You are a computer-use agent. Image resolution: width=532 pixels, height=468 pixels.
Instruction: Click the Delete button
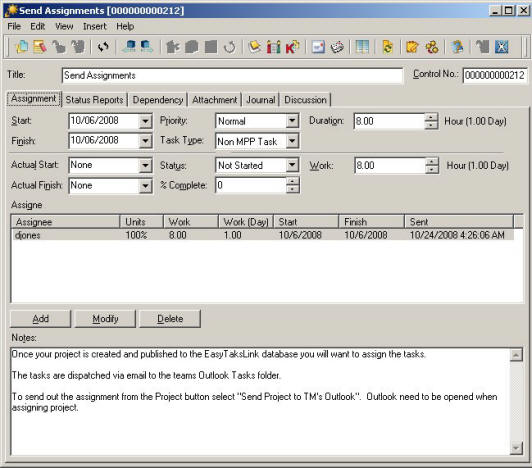tap(170, 319)
